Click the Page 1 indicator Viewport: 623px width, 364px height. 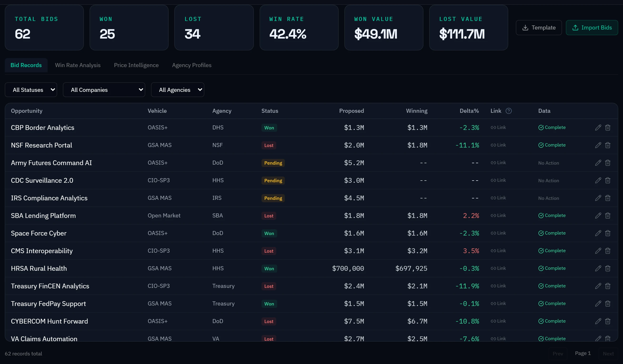583,353
